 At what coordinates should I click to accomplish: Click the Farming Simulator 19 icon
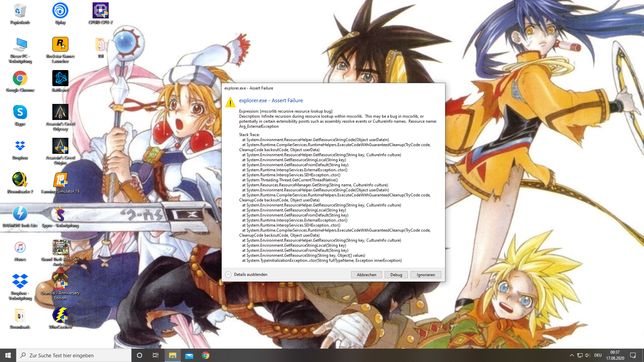(x=60, y=180)
